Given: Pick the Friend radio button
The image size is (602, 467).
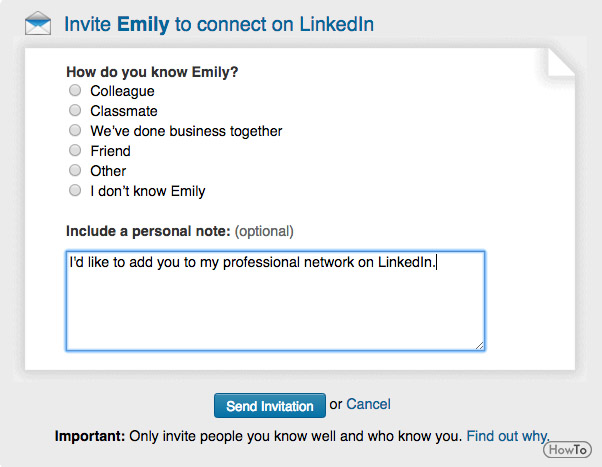Looking at the screenshot, I should tap(75, 150).
